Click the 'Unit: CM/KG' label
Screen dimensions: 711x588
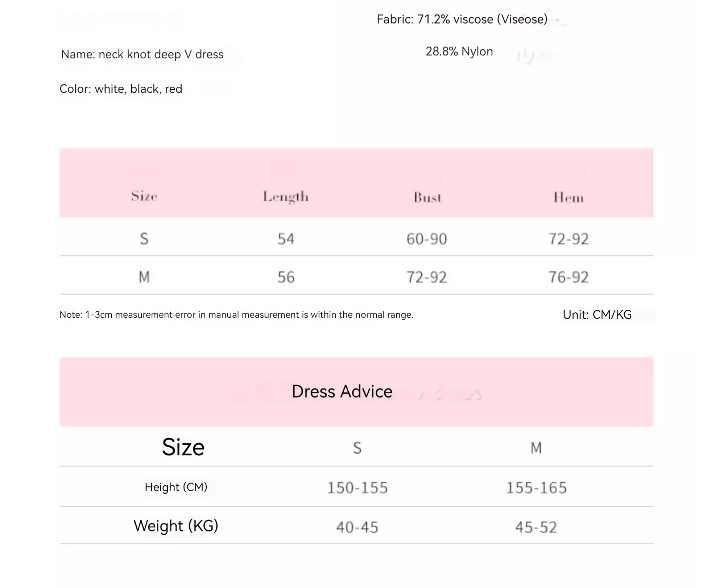(x=597, y=314)
